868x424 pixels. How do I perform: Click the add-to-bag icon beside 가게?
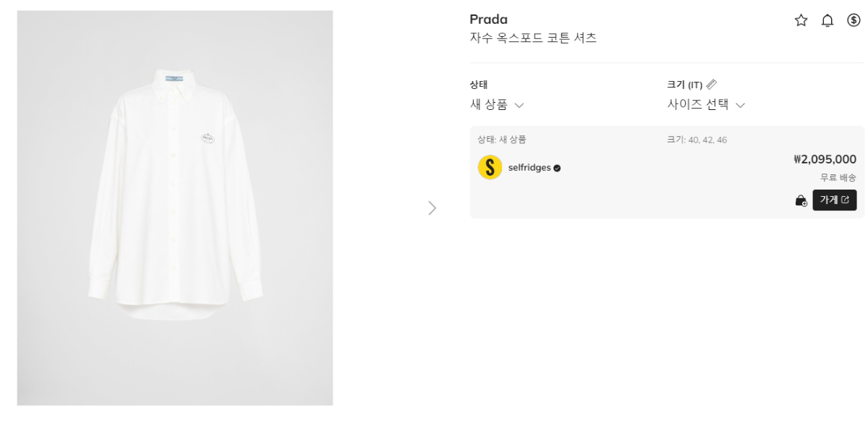click(x=801, y=200)
